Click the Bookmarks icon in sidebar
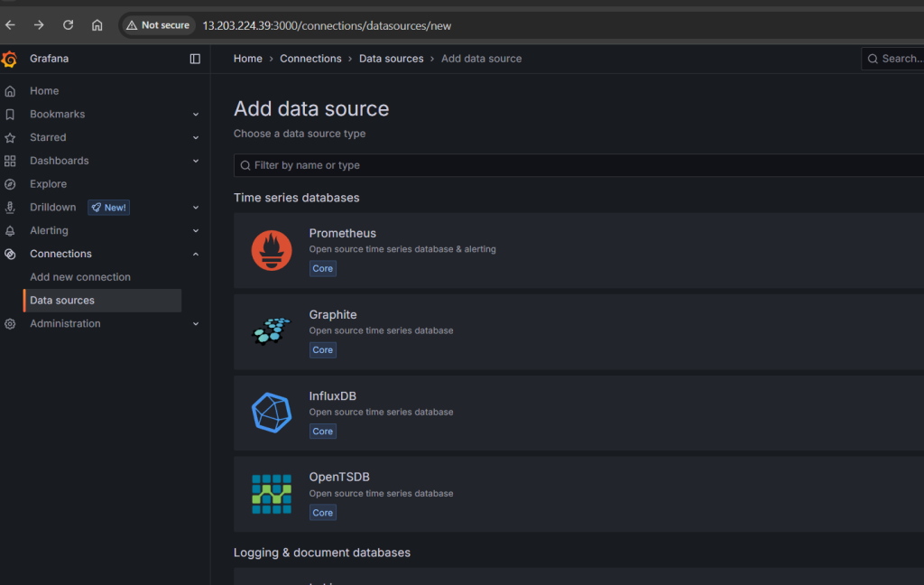924x585 pixels. click(10, 115)
